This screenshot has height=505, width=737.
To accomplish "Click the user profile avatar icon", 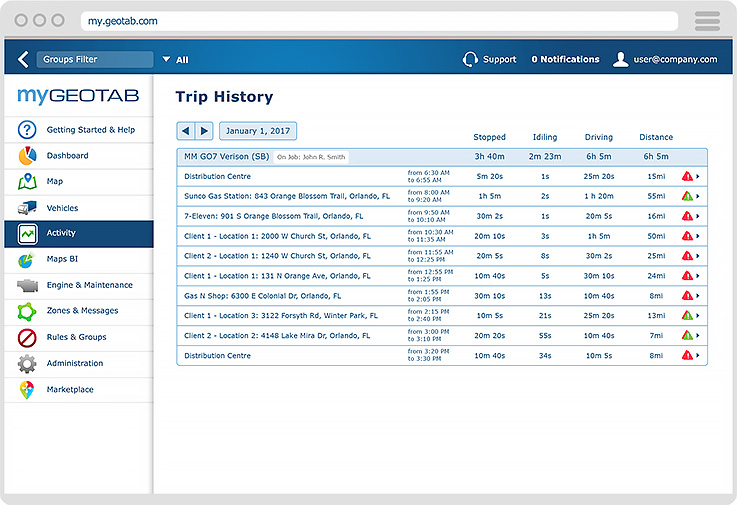I will [620, 59].
